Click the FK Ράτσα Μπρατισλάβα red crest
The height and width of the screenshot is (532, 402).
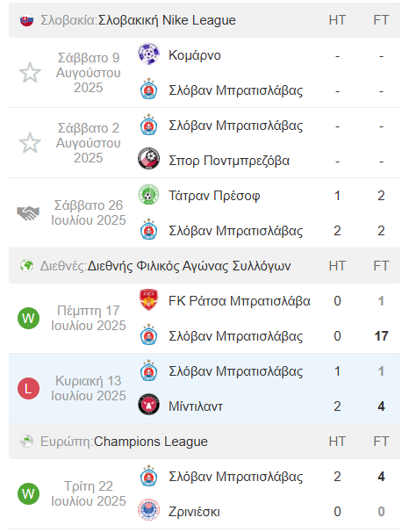(x=148, y=299)
